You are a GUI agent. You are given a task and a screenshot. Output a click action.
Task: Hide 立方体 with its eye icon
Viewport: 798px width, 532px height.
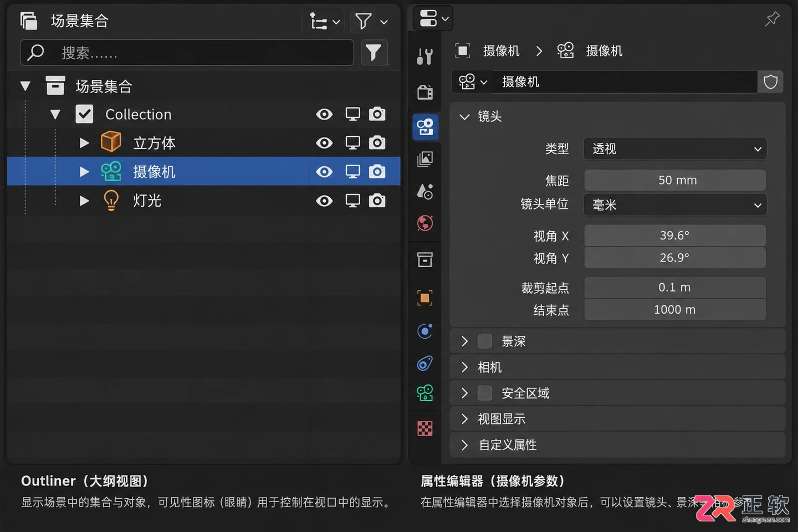[x=324, y=143]
